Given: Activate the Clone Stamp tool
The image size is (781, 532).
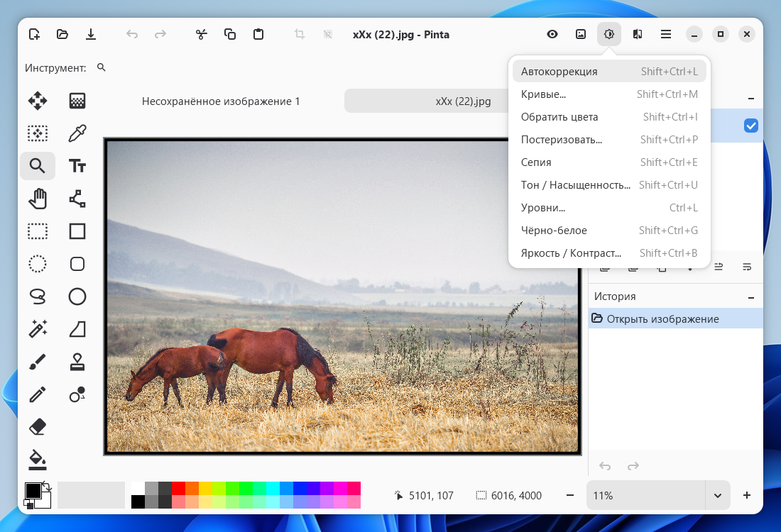Looking at the screenshot, I should (77, 362).
